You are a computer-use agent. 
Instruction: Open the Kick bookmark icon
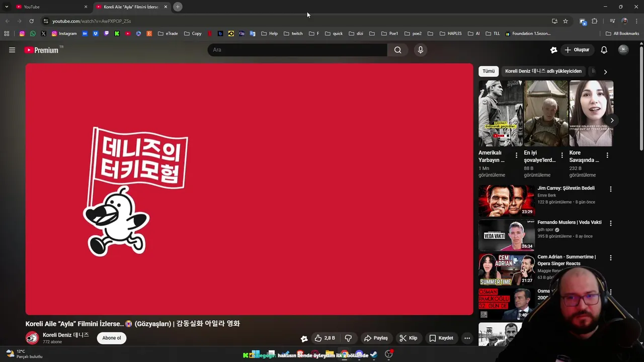pos(117,34)
